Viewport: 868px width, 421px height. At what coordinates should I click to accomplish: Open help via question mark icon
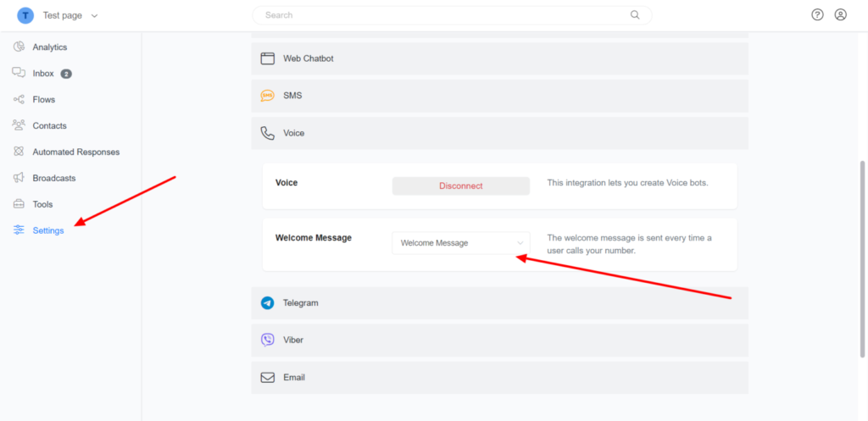(818, 15)
